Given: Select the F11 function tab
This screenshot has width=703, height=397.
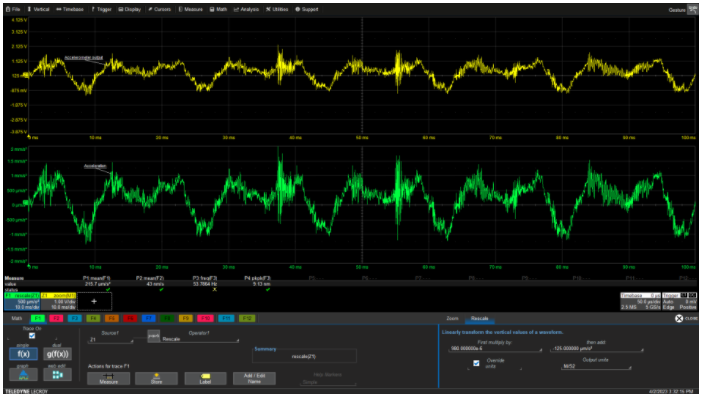Looking at the screenshot, I should [226, 318].
